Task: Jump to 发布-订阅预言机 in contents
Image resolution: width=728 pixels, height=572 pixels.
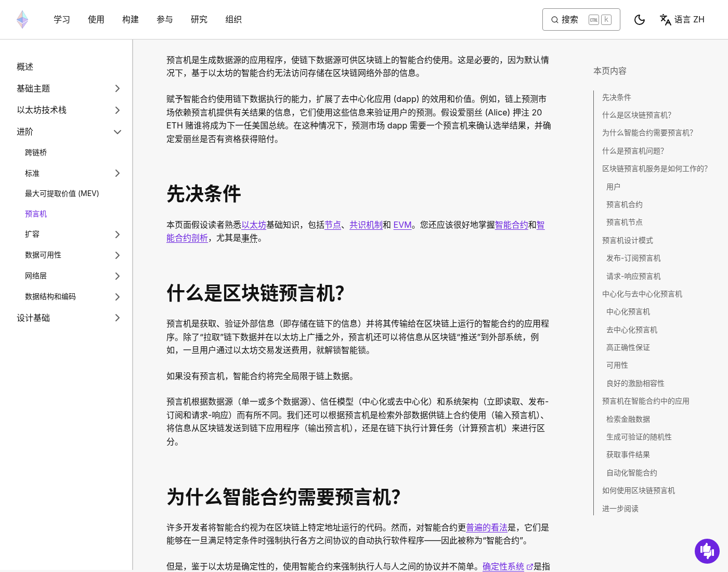Action: [633, 258]
